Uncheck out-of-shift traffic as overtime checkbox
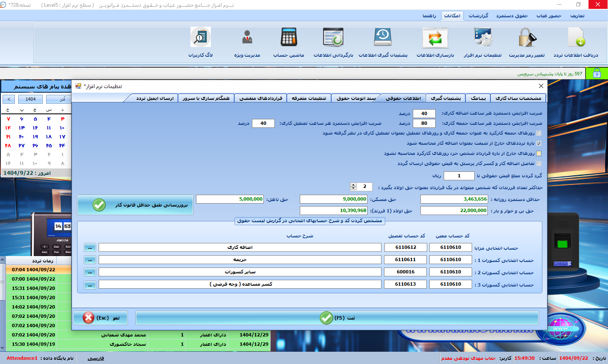Screen dimensions: 608x364 point(539,143)
